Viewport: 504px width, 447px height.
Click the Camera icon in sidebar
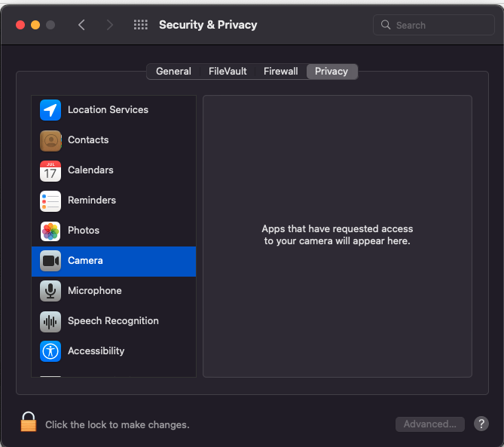(50, 261)
